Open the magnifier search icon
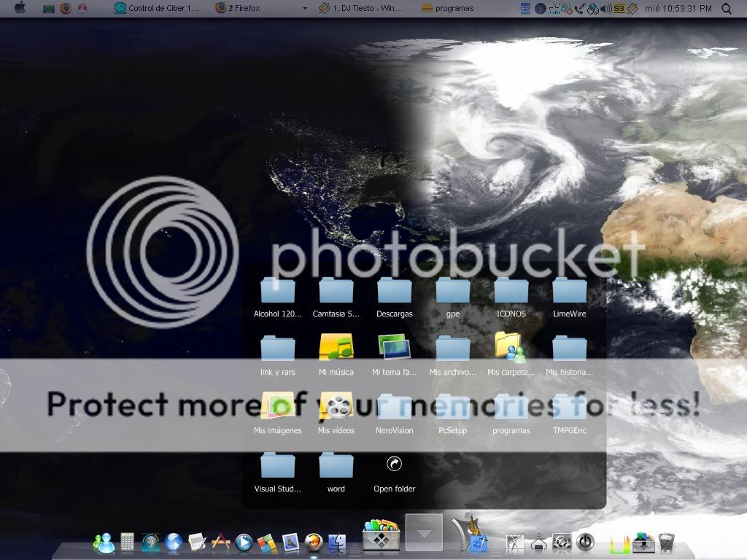The height and width of the screenshot is (560, 747). (727, 9)
